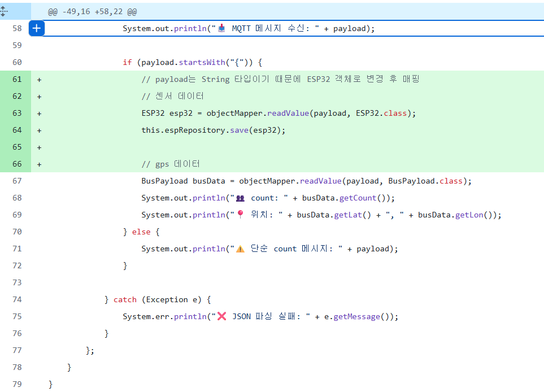Click the red cross emoji on line 75
The width and height of the screenshot is (544, 392).
point(221,316)
